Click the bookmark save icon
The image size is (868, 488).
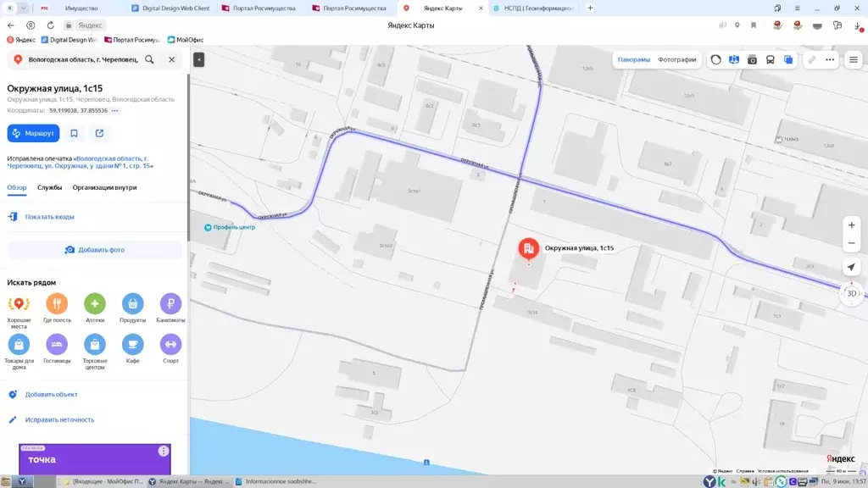(x=74, y=133)
